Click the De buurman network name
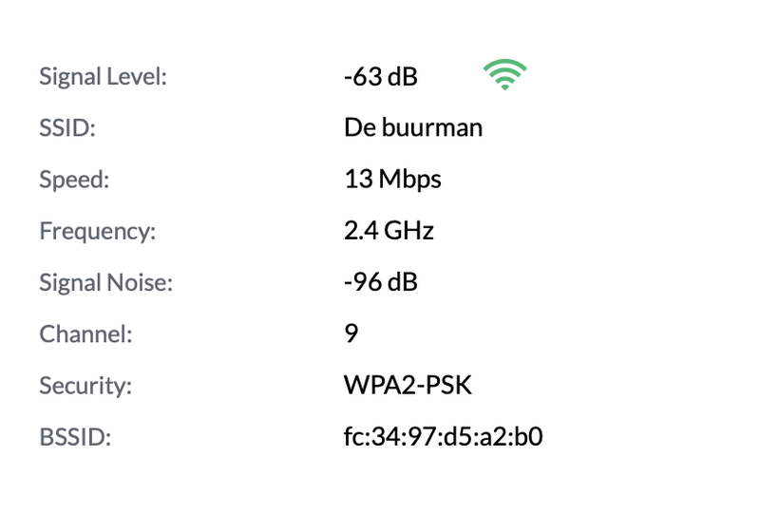The image size is (760, 532). coord(413,127)
